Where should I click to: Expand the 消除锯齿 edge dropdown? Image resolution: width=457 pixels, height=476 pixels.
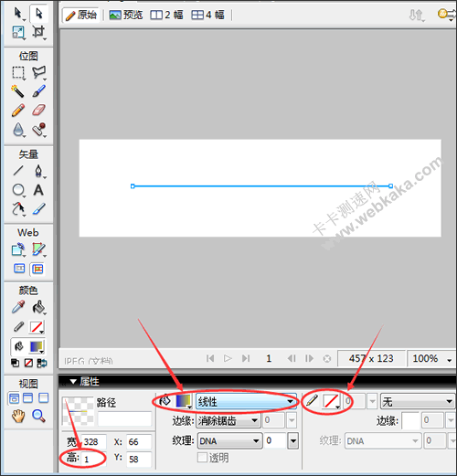pos(228,421)
